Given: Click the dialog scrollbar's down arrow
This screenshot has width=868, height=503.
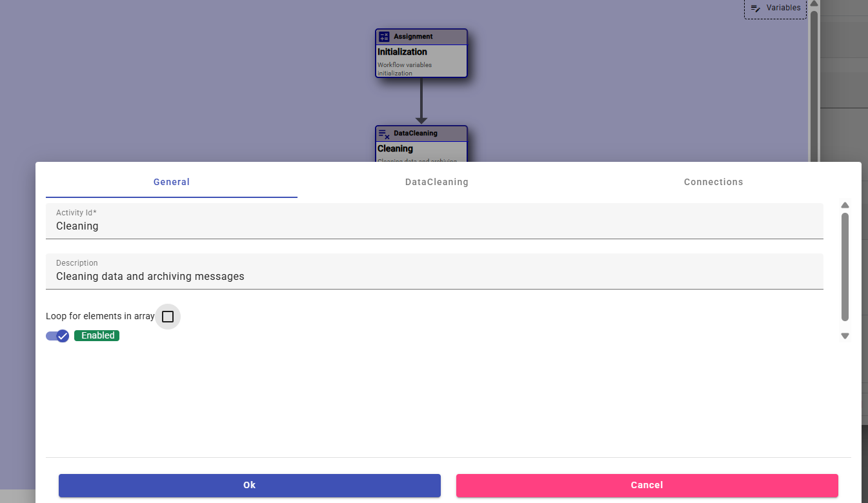Looking at the screenshot, I should click(845, 336).
